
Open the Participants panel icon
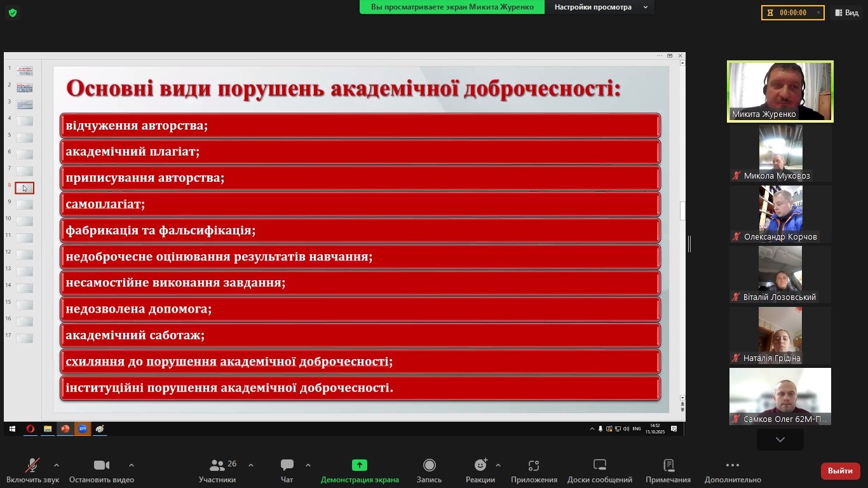pyautogui.click(x=217, y=466)
